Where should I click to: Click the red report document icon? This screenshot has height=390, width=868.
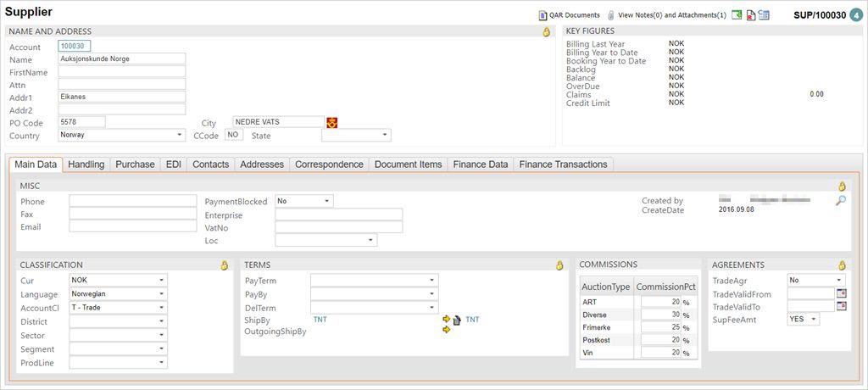(751, 15)
